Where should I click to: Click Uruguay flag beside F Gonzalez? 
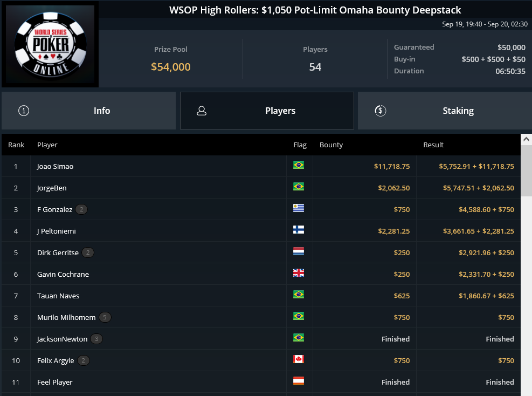point(299,208)
